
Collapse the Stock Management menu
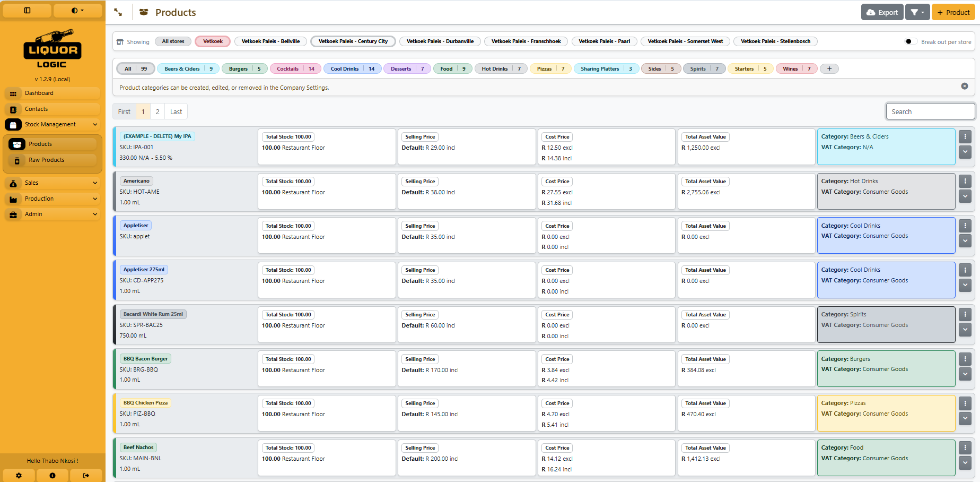52,124
